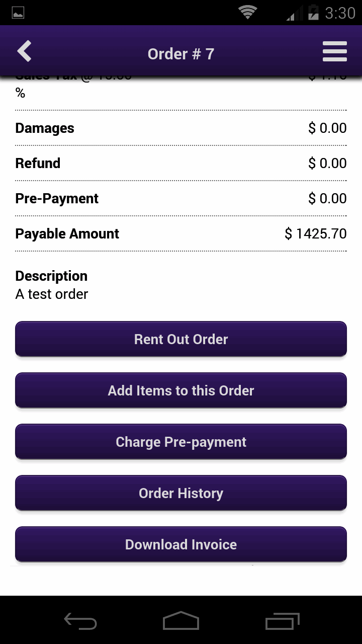Tap the battery status icon
This screenshot has width=362, height=644.
tap(313, 13)
